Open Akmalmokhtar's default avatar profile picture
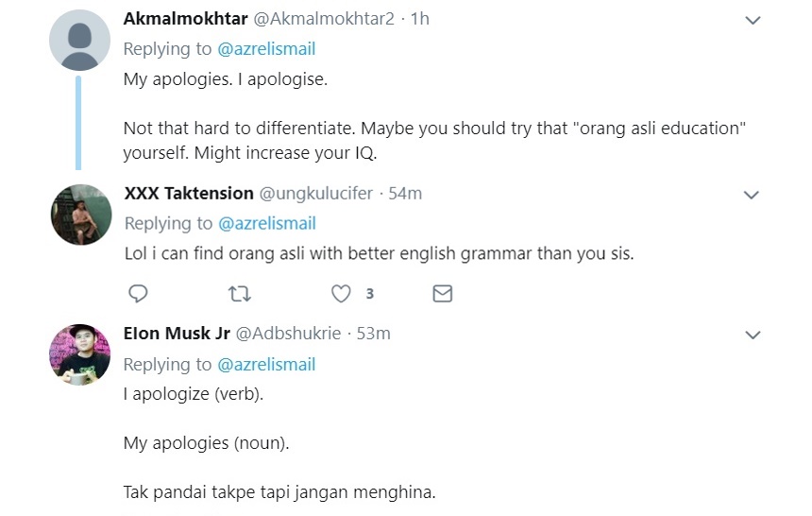812x516 pixels. click(80, 41)
